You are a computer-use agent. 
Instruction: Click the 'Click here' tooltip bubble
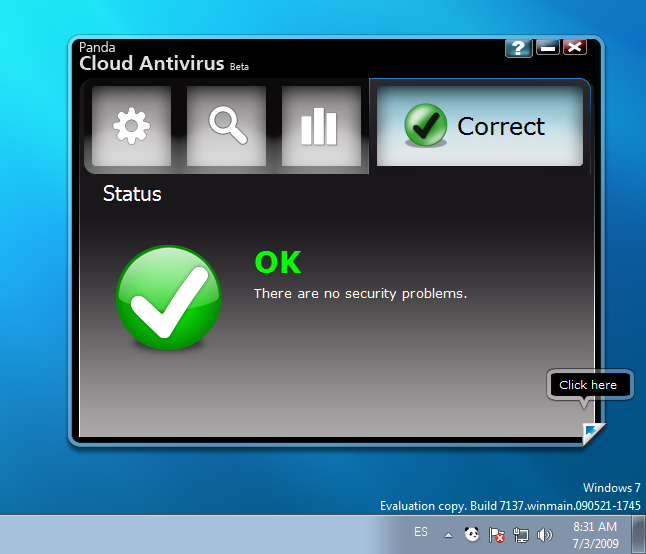[590, 385]
